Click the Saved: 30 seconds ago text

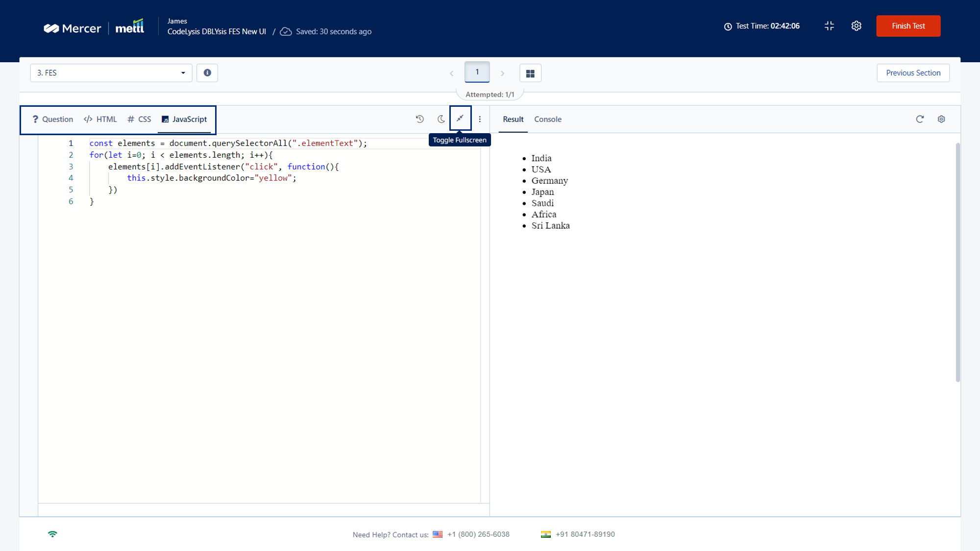(333, 31)
